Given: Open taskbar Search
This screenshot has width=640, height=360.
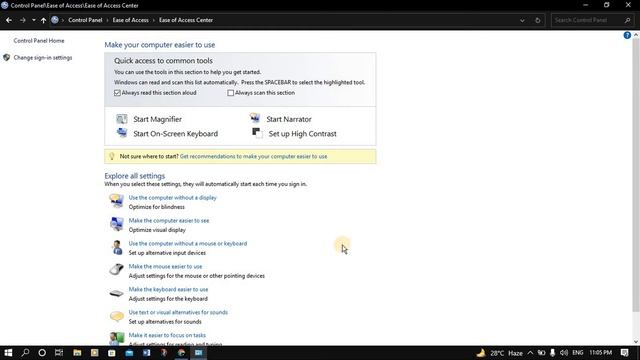Looking at the screenshot, I should coord(25,353).
